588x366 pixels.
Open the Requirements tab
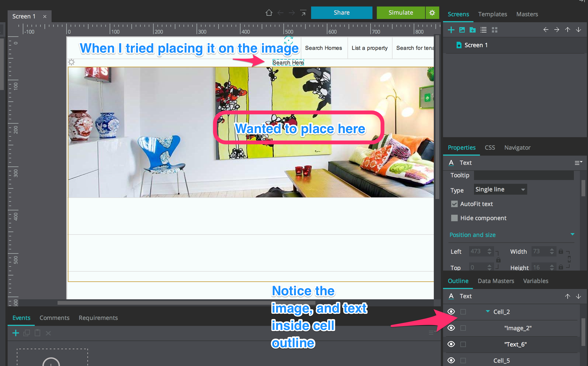[x=98, y=318]
